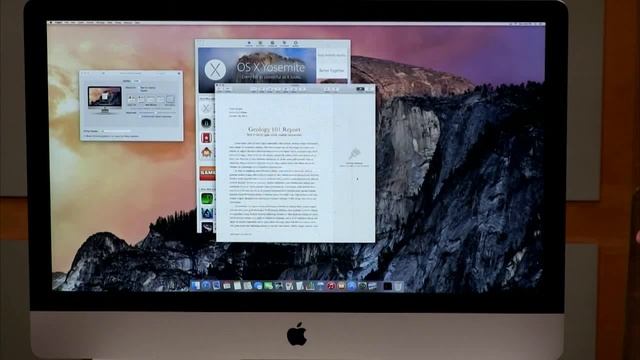Select Display tab in Displays preferences
This screenshot has width=640, height=360.
126,81
